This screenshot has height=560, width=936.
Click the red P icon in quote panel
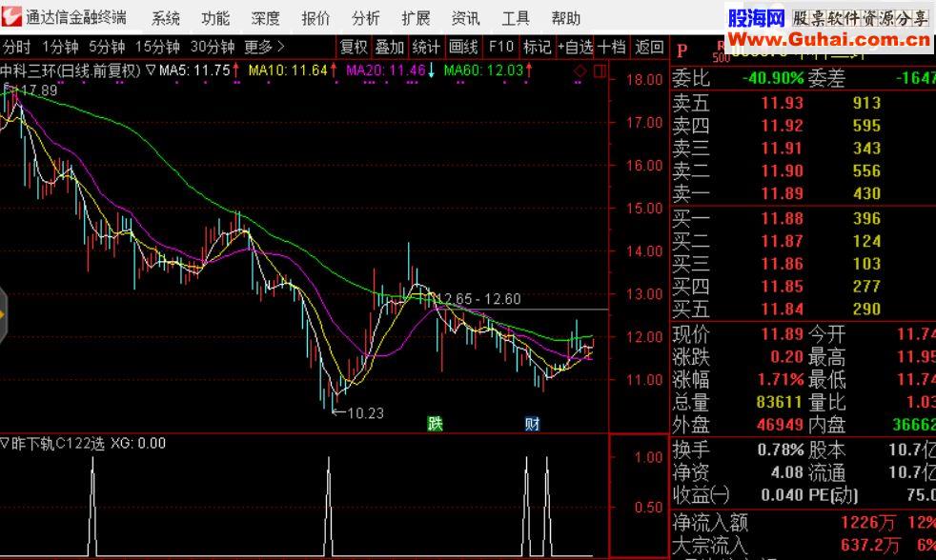click(682, 51)
